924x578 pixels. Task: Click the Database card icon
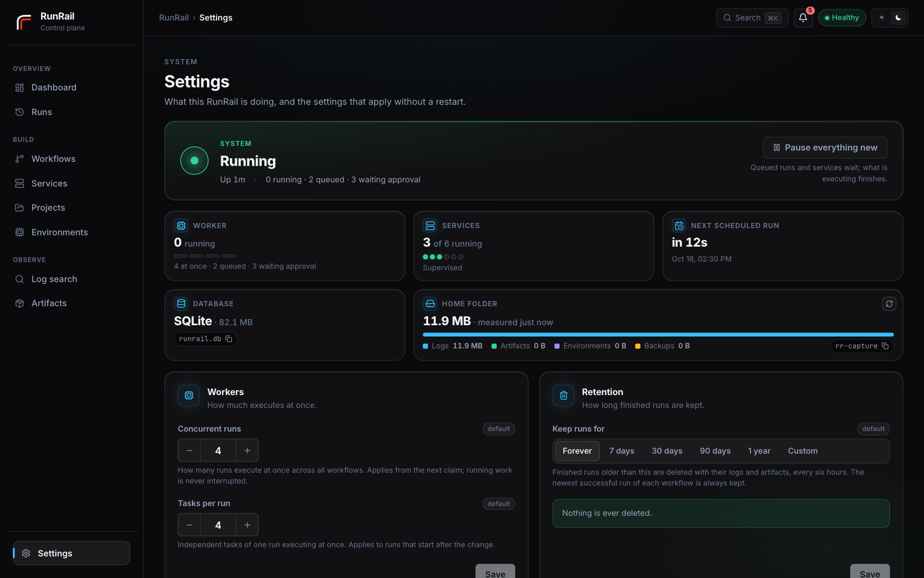coord(181,304)
